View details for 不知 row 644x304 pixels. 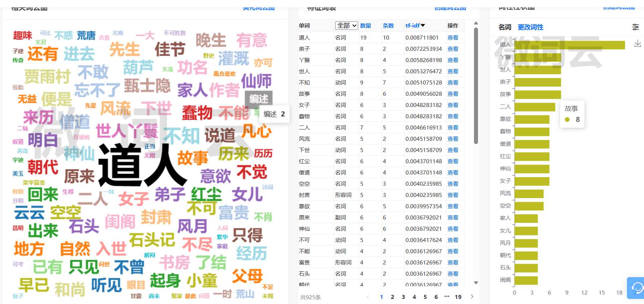(453, 82)
